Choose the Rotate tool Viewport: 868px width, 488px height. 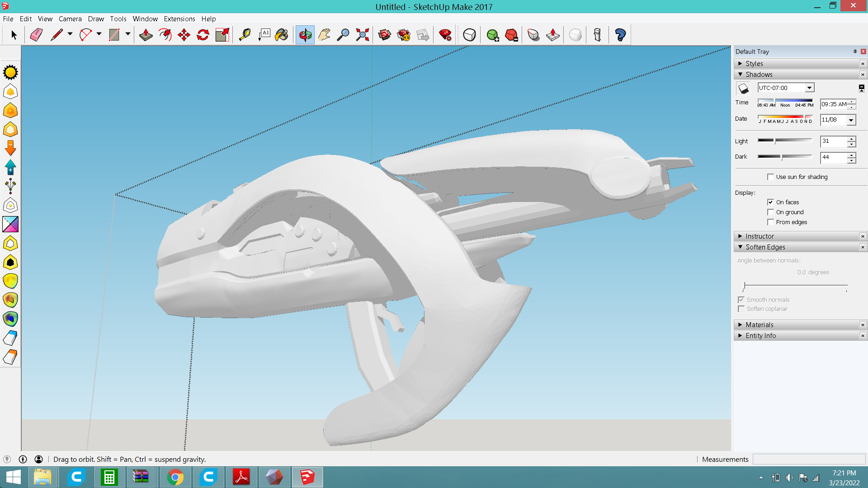203,35
